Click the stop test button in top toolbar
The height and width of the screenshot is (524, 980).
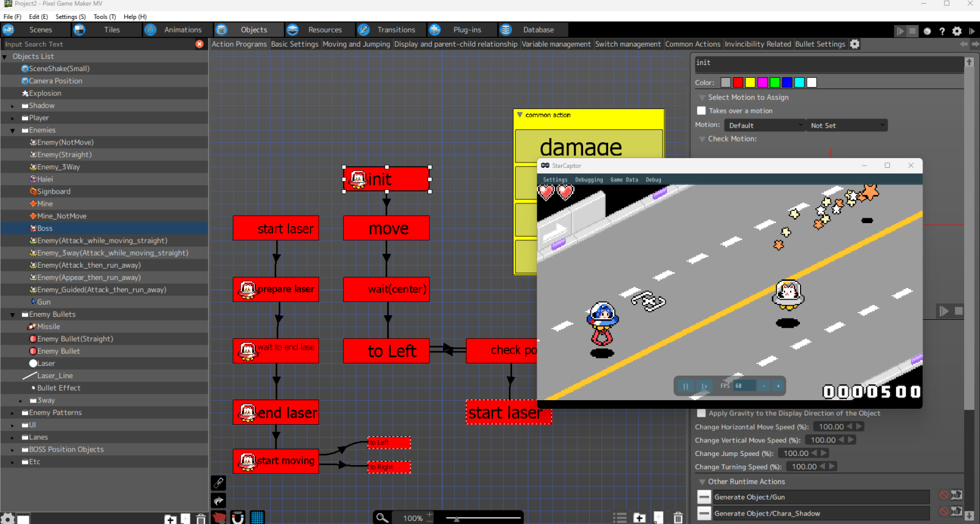[912, 31]
